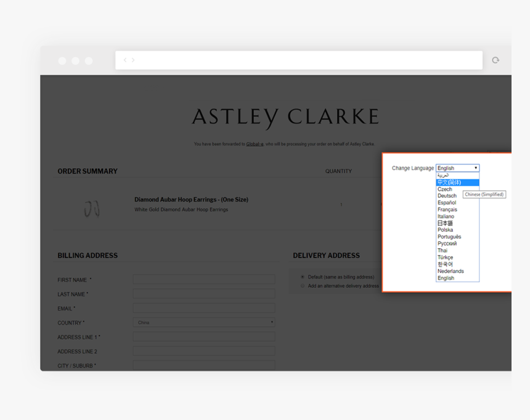Click the Address Line 1 field
Image resolution: width=530 pixels, height=420 pixels.
pyautogui.click(x=204, y=337)
